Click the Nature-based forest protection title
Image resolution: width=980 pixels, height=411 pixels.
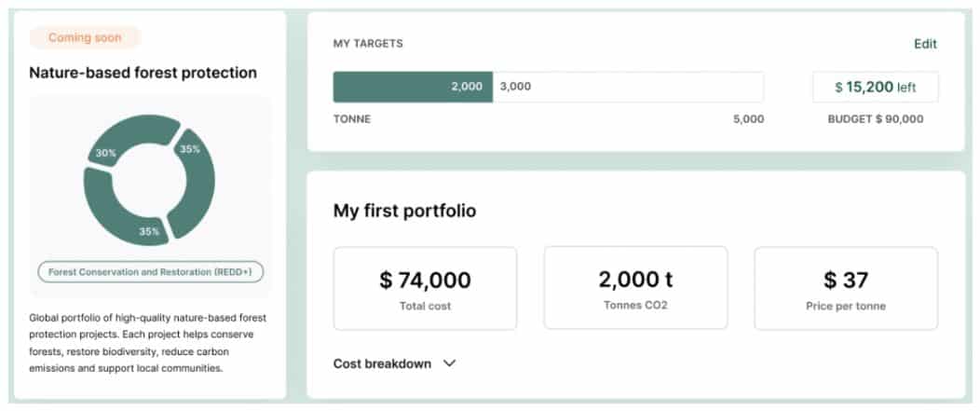pyautogui.click(x=143, y=74)
